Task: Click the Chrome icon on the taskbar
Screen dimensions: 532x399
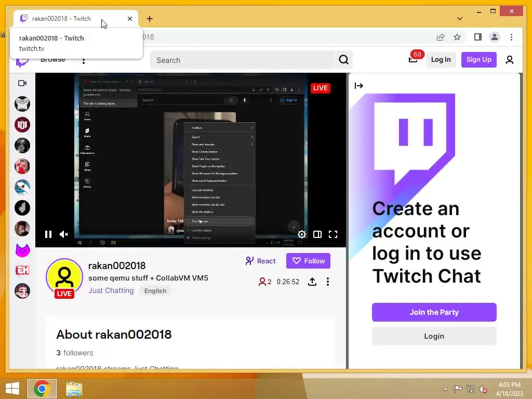Action: 42,389
